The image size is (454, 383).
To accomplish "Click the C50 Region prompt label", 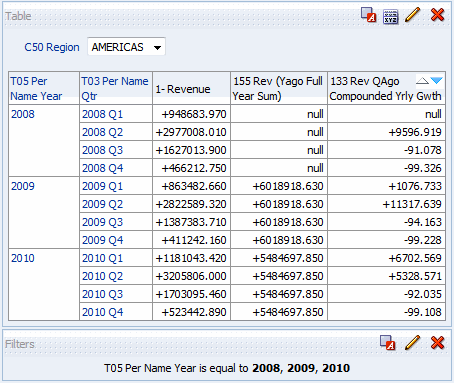I will click(52, 47).
